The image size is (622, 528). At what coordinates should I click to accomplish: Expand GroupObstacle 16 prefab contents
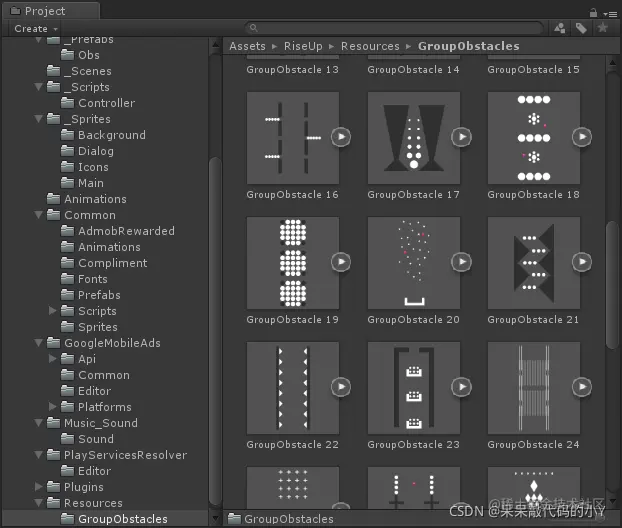point(341,137)
